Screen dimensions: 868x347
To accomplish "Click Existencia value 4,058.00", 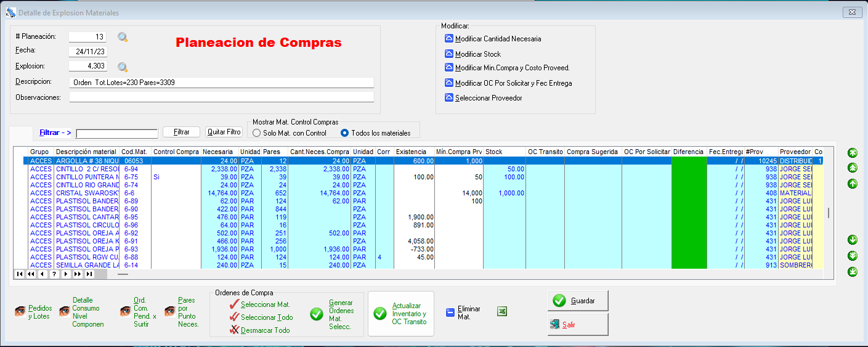I will 421,241.
